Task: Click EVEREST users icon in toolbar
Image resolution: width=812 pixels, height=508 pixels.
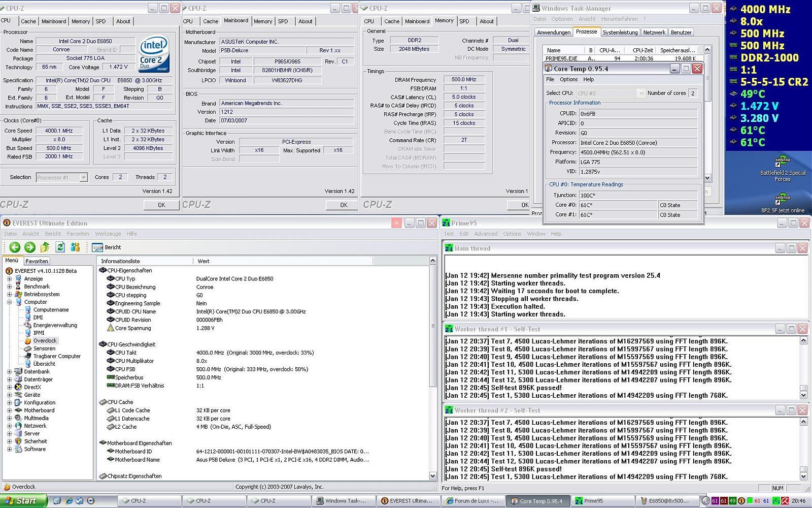Action: [x=76, y=247]
